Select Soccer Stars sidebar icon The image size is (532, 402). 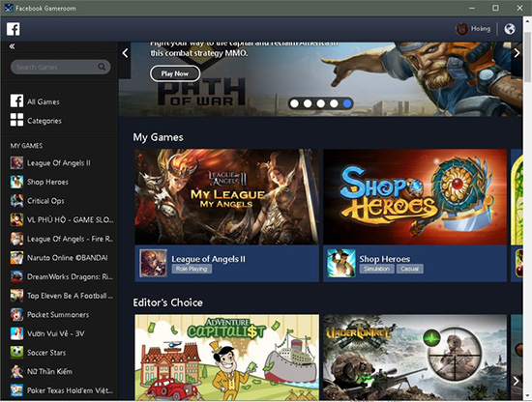click(x=16, y=353)
